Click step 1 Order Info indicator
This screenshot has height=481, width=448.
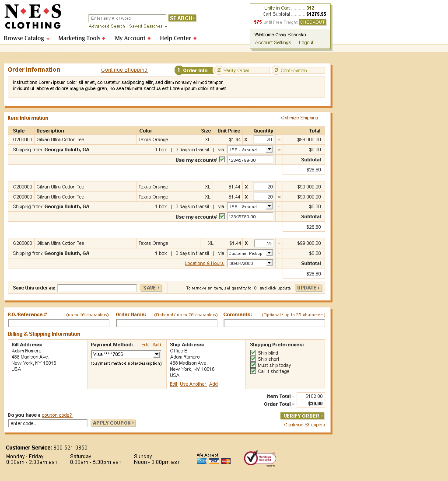(193, 70)
